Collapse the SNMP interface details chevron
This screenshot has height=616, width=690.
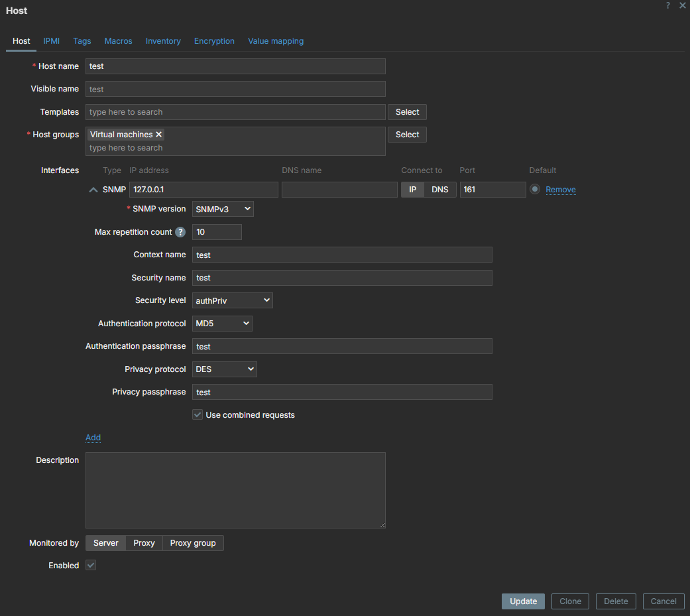(93, 190)
